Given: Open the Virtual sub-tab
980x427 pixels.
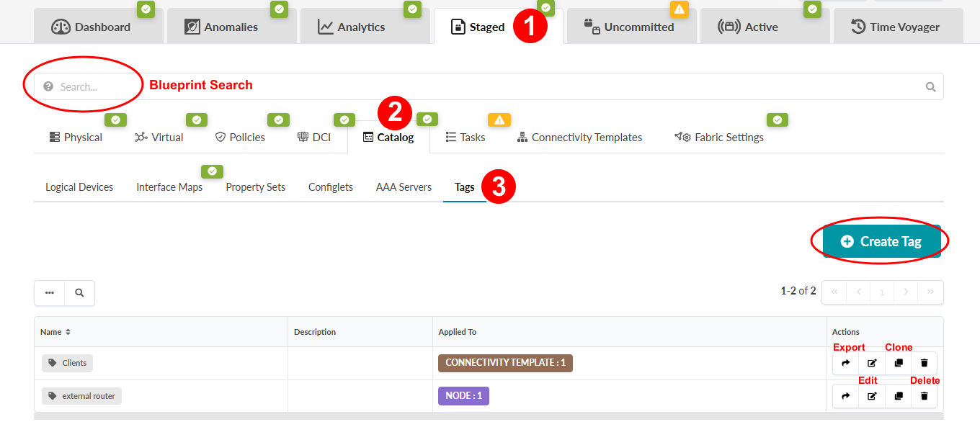Looking at the screenshot, I should pyautogui.click(x=159, y=137).
